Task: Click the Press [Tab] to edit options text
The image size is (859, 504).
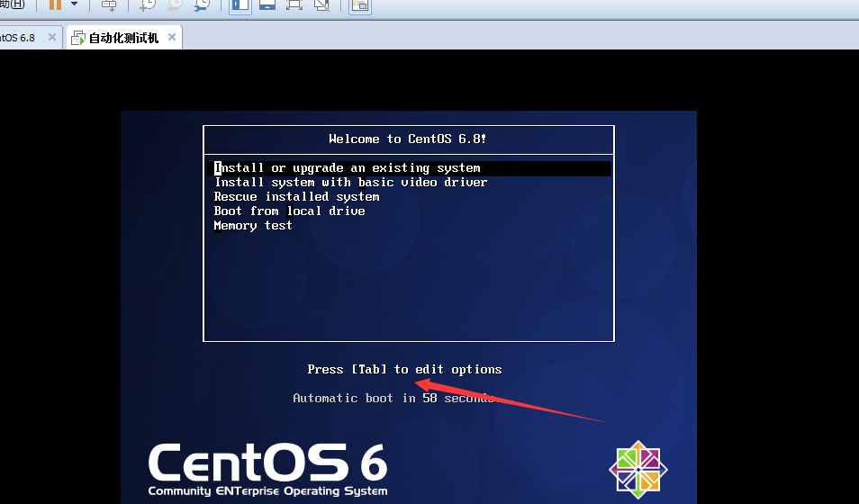Action: tap(404, 369)
